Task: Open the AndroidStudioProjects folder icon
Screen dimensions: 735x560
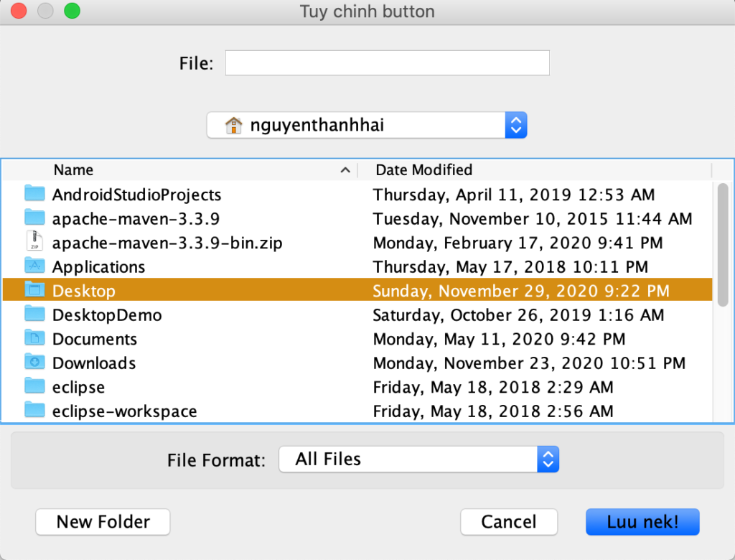Action: (x=35, y=195)
